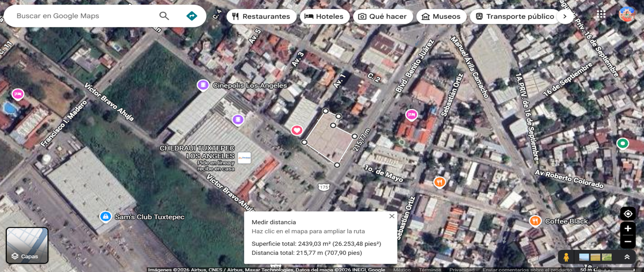Viewport: 644px width, 272px height.
Task: Expand the imagery strip with double chevron
Action: (627, 257)
